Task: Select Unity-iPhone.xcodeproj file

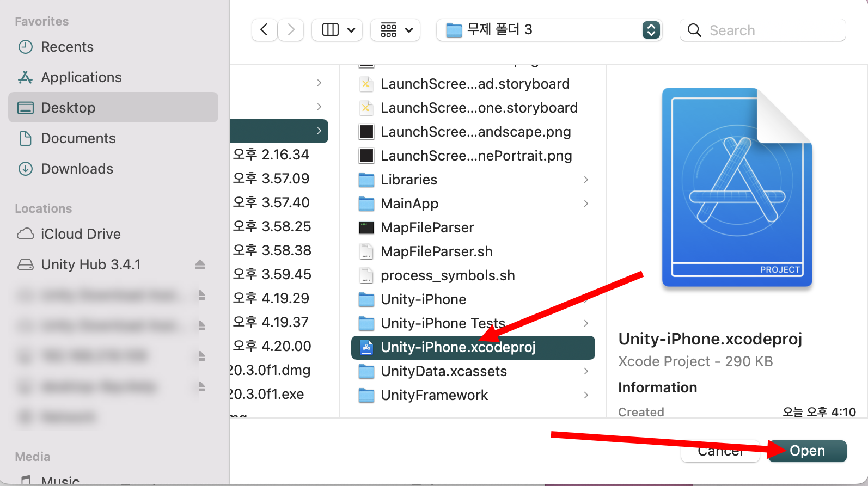Action: (473, 348)
